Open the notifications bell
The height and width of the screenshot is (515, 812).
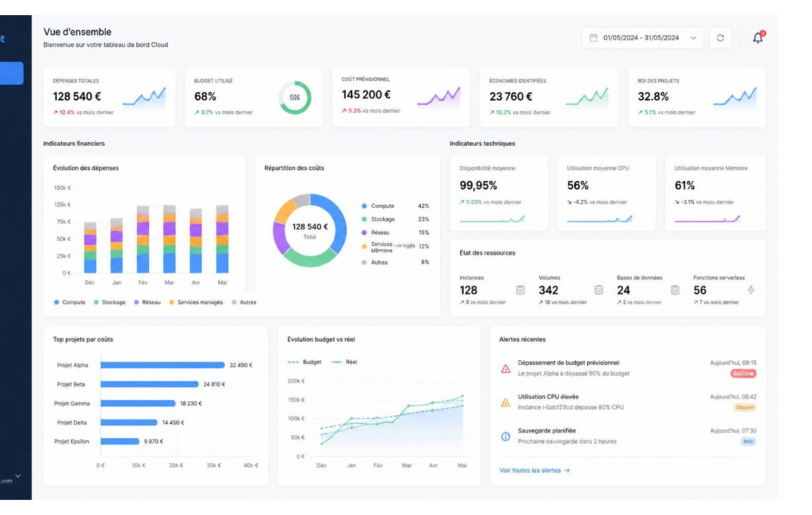pos(757,38)
